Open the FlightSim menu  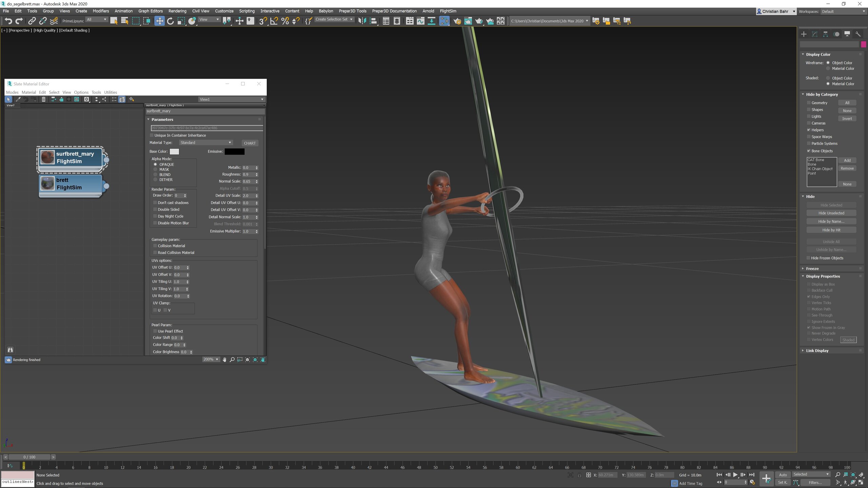tap(448, 11)
